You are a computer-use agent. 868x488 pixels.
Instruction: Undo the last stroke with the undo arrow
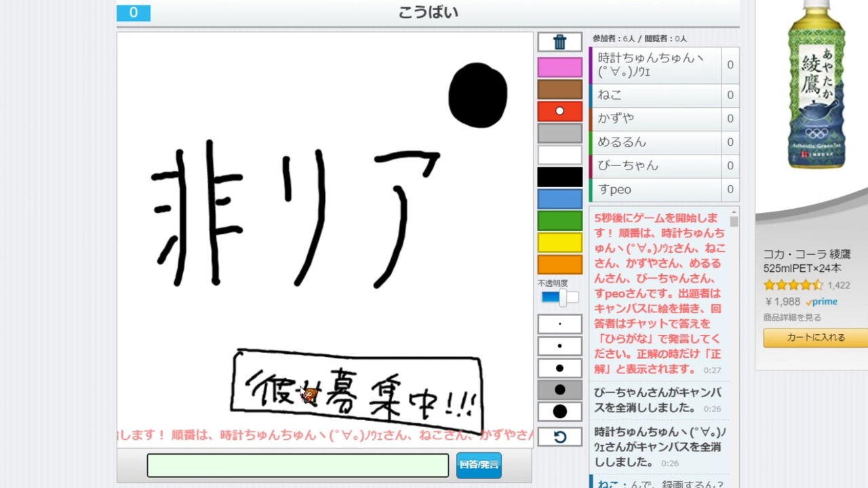coord(559,436)
